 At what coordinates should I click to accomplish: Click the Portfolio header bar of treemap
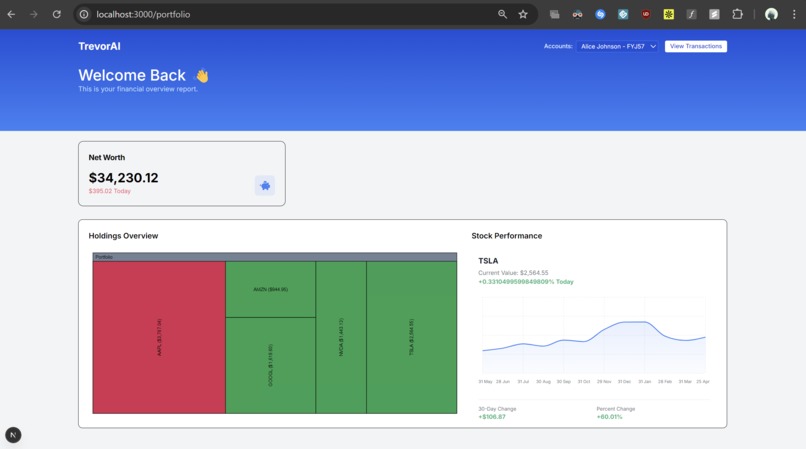coord(274,257)
